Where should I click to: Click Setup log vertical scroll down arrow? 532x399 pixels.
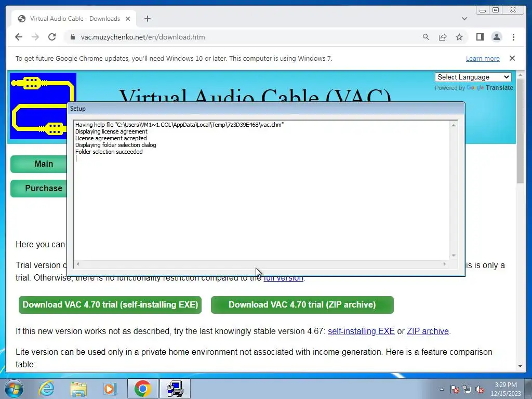(454, 256)
